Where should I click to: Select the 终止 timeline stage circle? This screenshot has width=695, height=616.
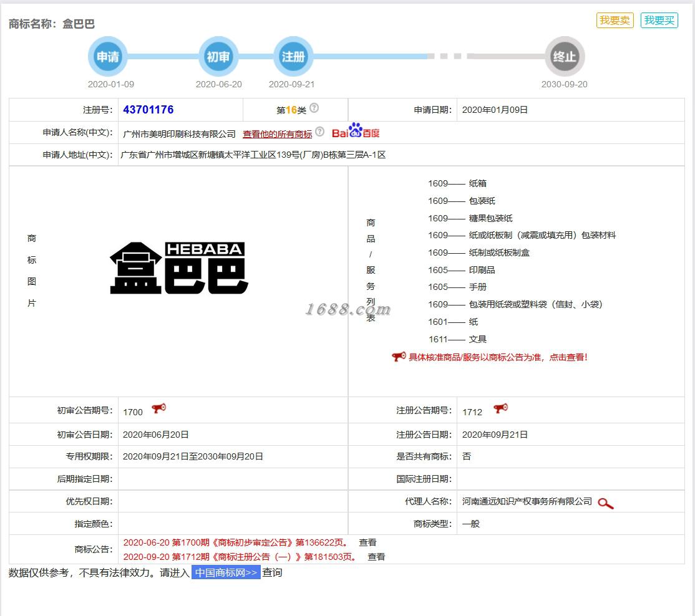pyautogui.click(x=565, y=56)
